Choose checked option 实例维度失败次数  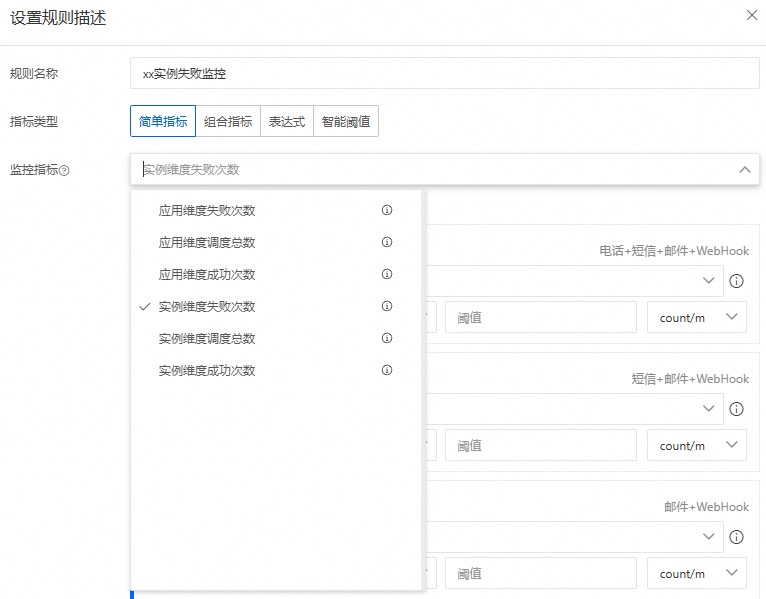coord(276,306)
